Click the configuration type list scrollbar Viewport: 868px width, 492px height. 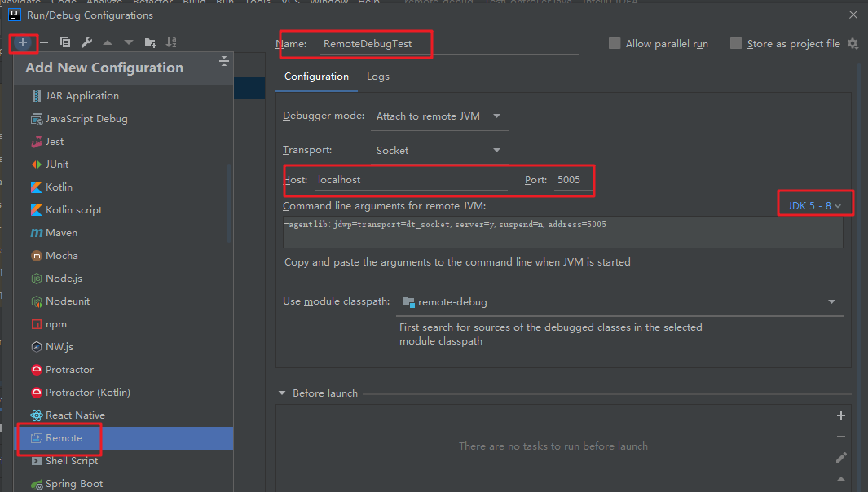coord(229,203)
